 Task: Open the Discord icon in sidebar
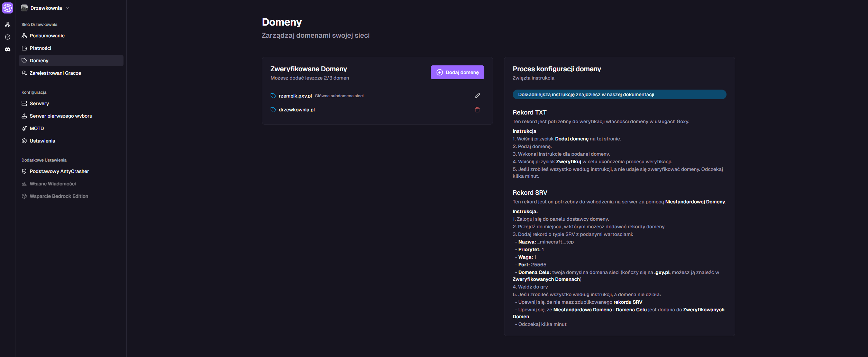pyautogui.click(x=8, y=49)
